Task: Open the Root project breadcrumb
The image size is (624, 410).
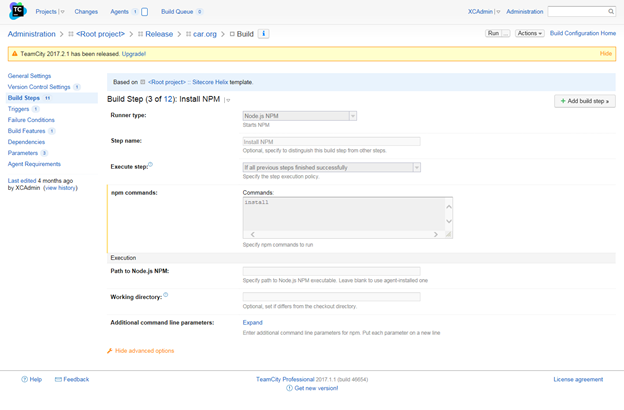Action: (x=100, y=34)
